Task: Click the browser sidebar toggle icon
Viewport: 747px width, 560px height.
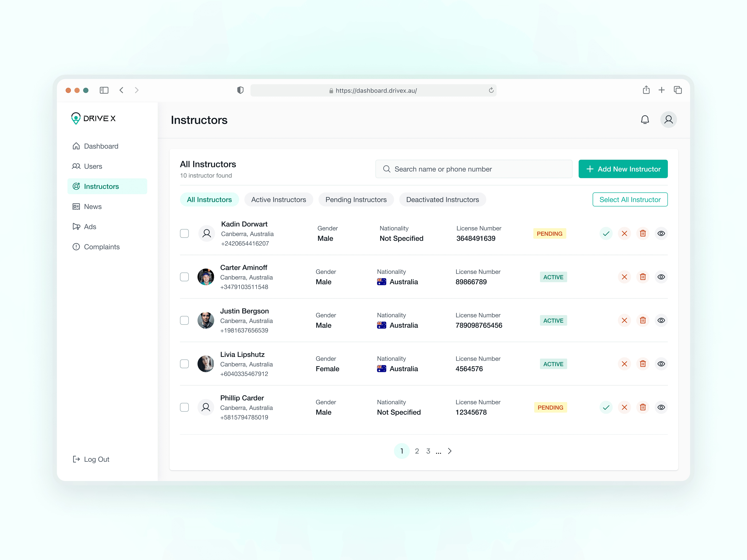Action: 104,90
